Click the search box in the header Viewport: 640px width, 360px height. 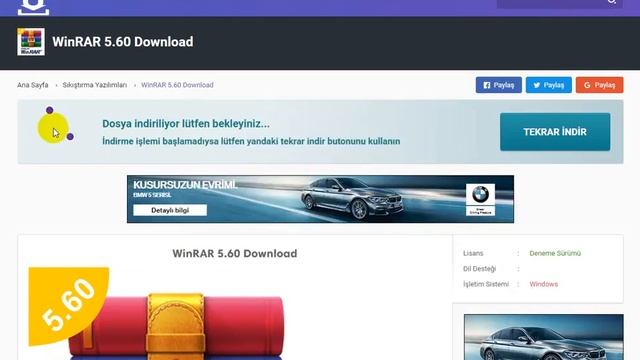[560, 4]
